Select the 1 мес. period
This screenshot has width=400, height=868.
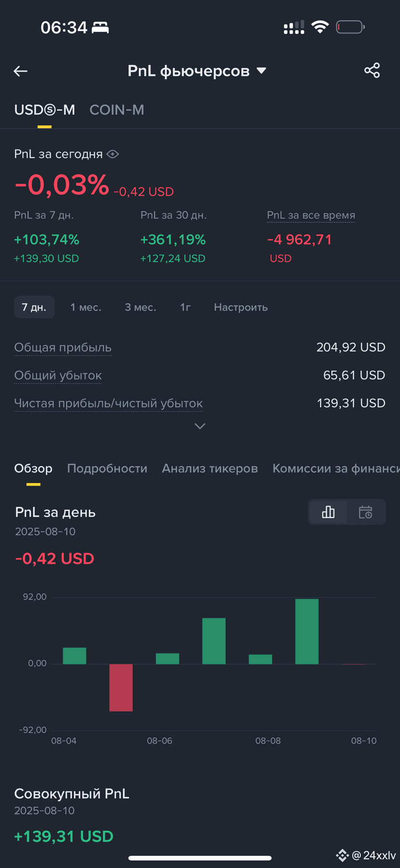tap(86, 307)
